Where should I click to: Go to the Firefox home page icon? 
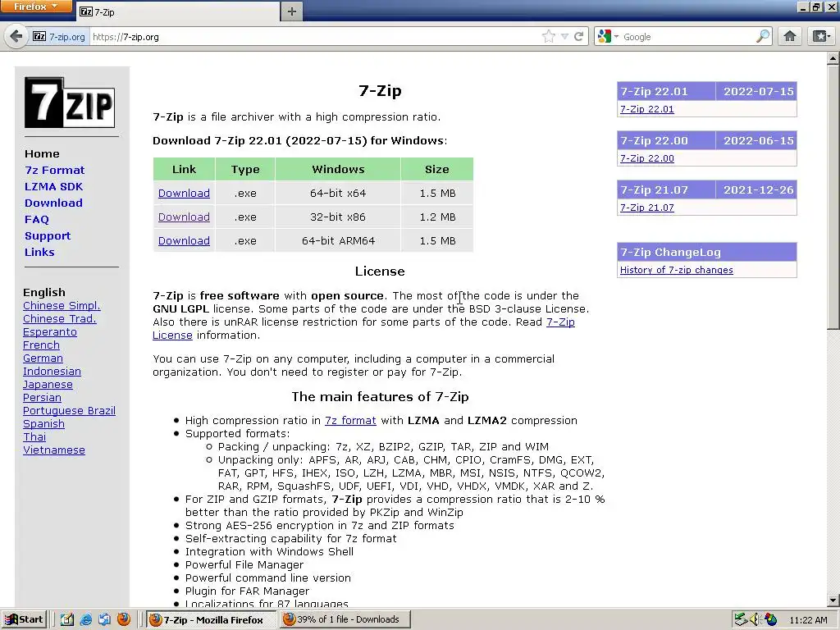click(x=790, y=36)
